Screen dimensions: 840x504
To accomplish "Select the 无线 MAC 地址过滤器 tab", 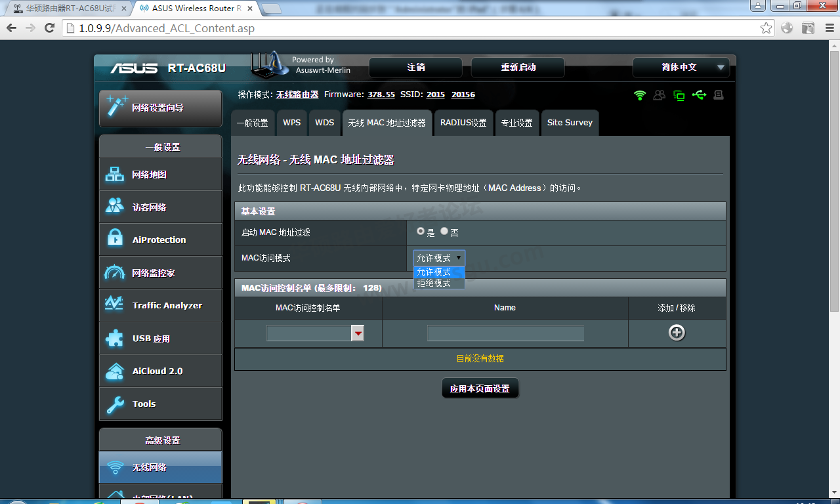I will tap(387, 123).
